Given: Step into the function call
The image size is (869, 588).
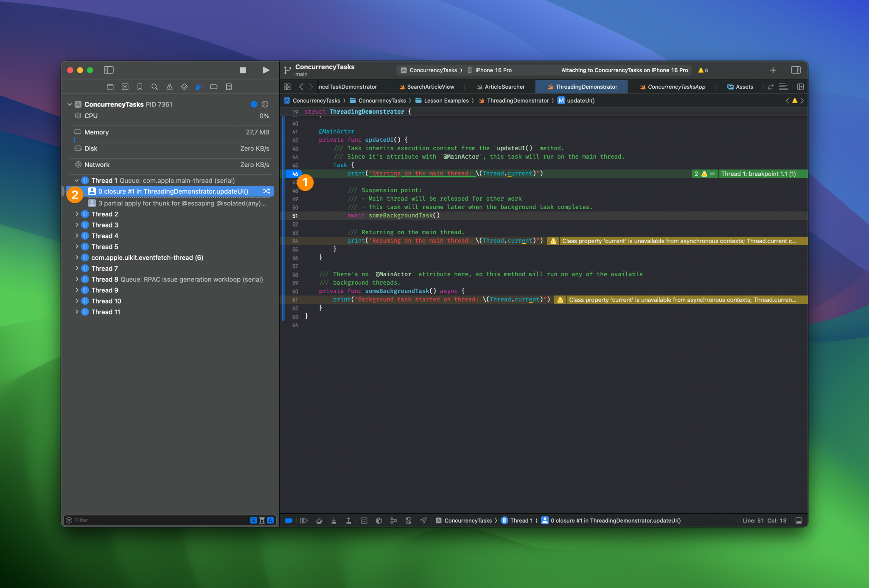Looking at the screenshot, I should coord(334,521).
